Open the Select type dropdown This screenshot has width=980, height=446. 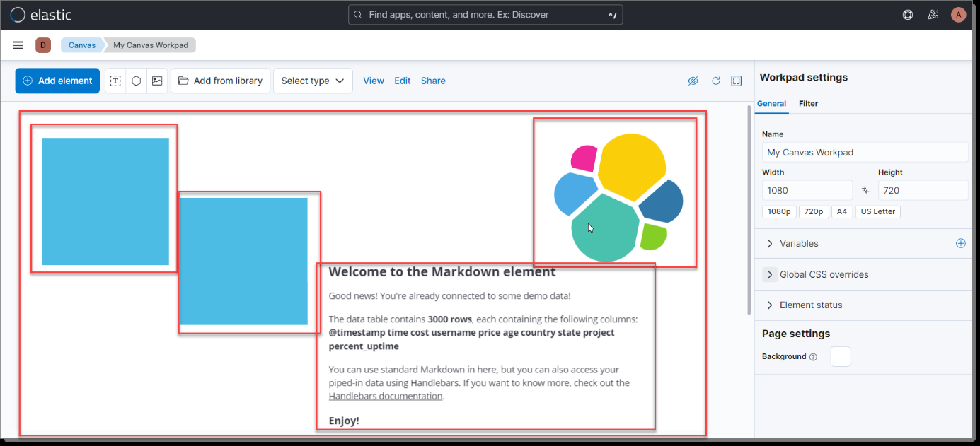click(x=313, y=81)
